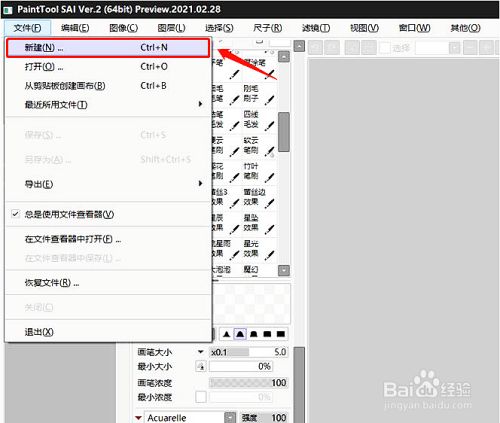Open the 窗口(W) menu
The height and width of the screenshot is (423, 500).
pos(415,28)
